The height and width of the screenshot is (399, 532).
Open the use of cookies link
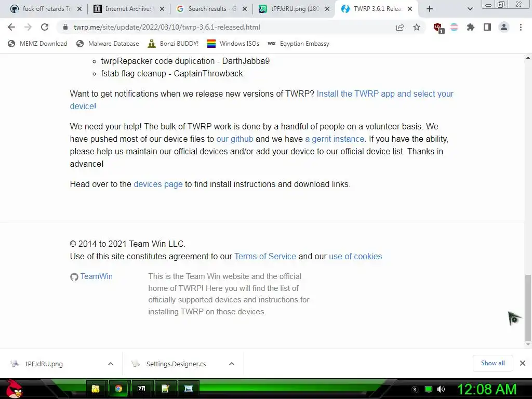[355, 256]
